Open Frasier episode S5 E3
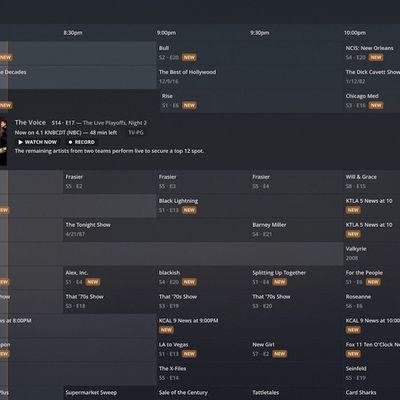This screenshot has width=400, height=400. tap(203, 182)
